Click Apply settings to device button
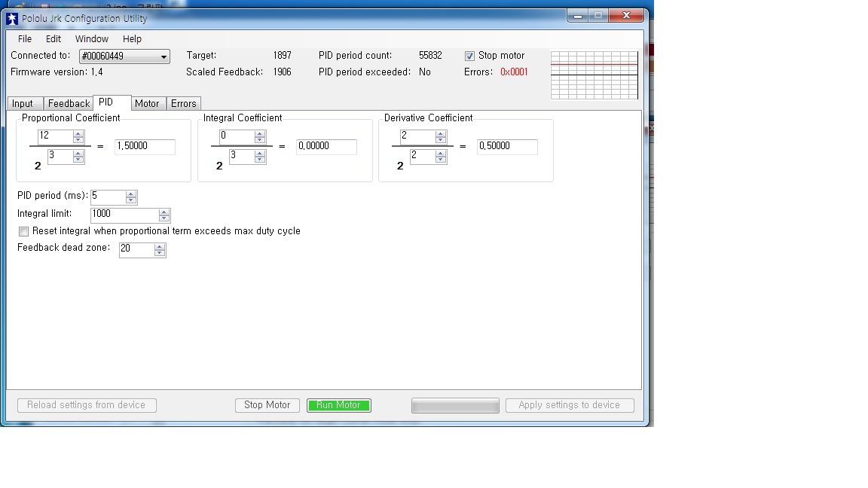The height and width of the screenshot is (488, 868). pyautogui.click(x=570, y=405)
